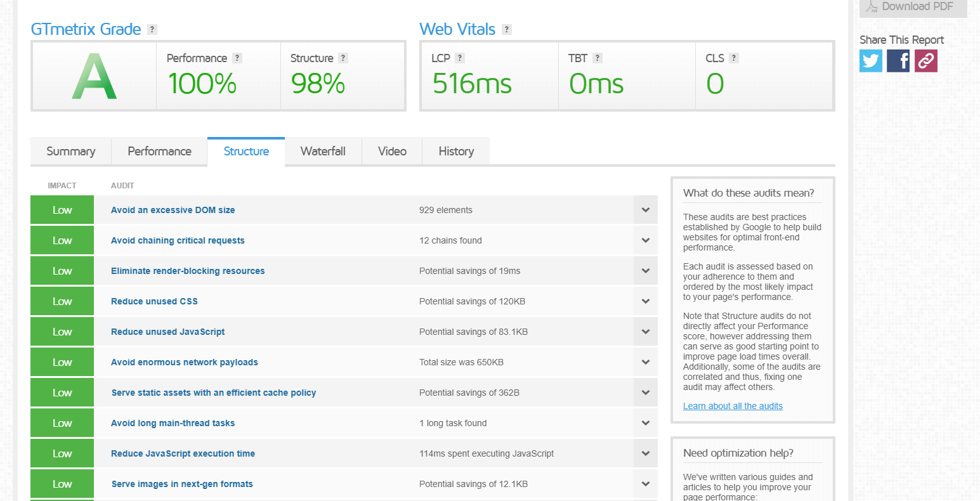Viewport: 980px width, 501px height.
Task: Open Avoid enormous network payloads link
Action: pos(185,362)
